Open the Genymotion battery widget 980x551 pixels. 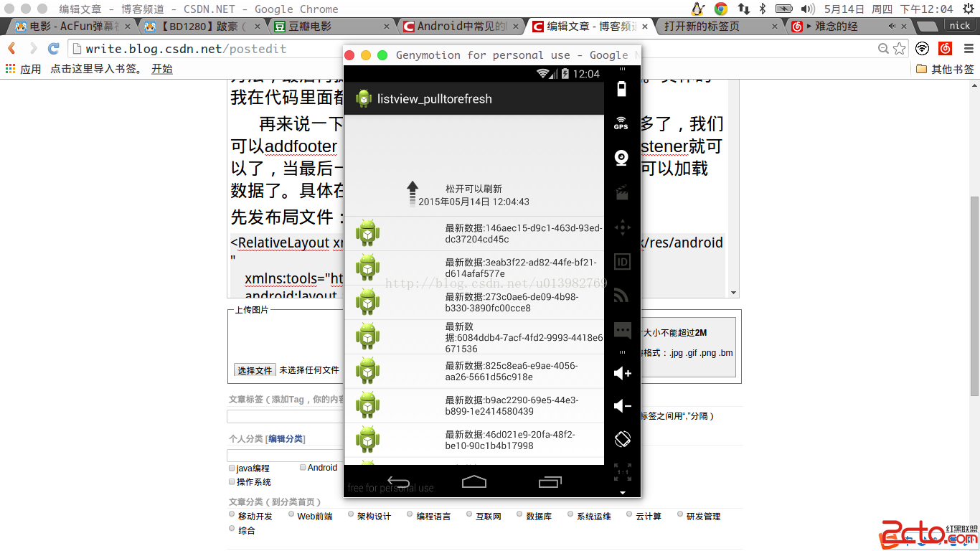point(621,89)
